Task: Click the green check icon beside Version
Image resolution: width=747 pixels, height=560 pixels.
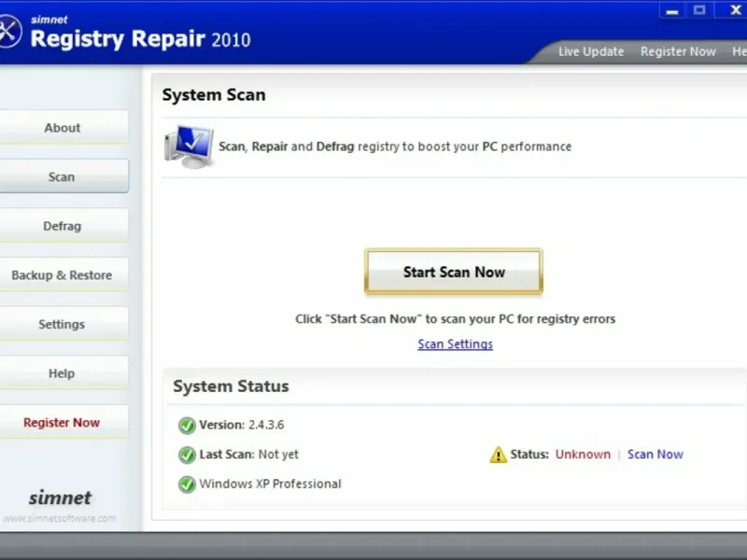Action: 187,426
